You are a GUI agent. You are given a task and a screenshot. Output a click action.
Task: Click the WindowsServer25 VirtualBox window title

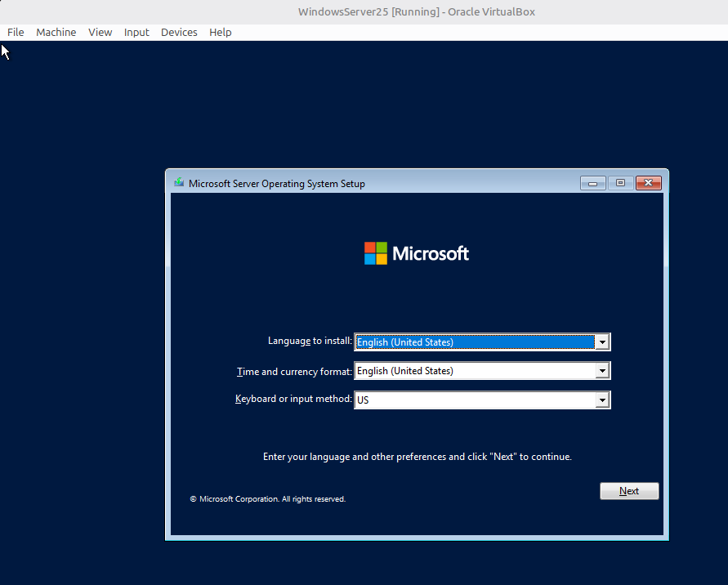click(x=416, y=12)
